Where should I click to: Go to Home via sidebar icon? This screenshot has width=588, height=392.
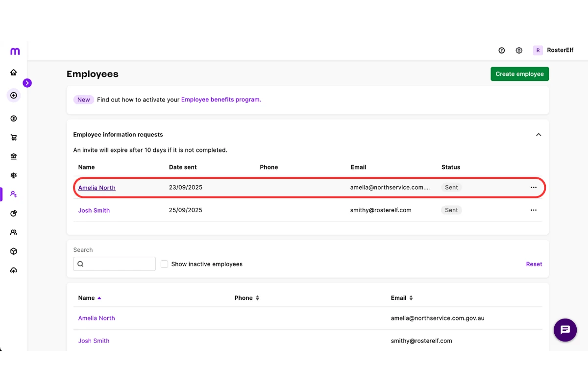tap(14, 73)
